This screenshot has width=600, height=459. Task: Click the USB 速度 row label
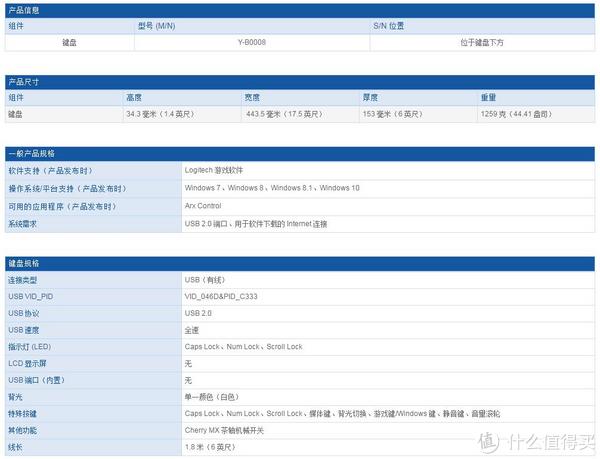(23, 330)
